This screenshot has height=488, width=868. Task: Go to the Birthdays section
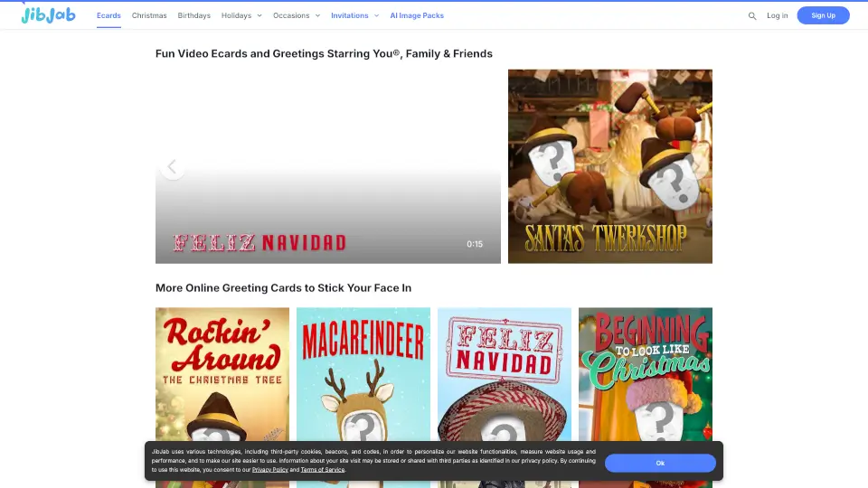coord(193,15)
